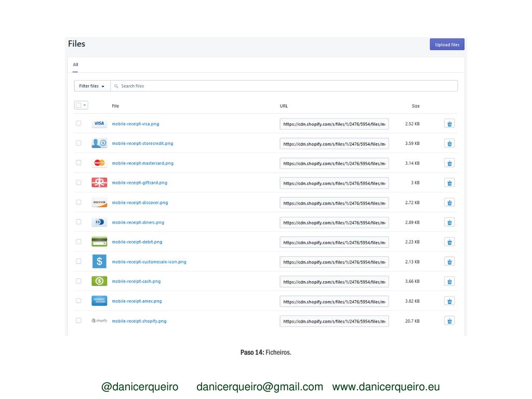532x399 pixels.
Task: Click the File column header
Action: tap(115, 106)
